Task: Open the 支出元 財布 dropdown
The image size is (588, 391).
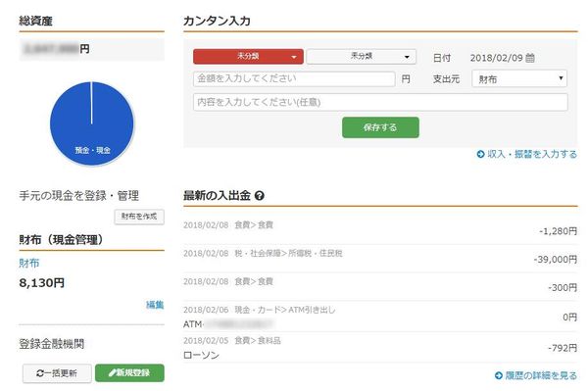Action: [x=519, y=78]
